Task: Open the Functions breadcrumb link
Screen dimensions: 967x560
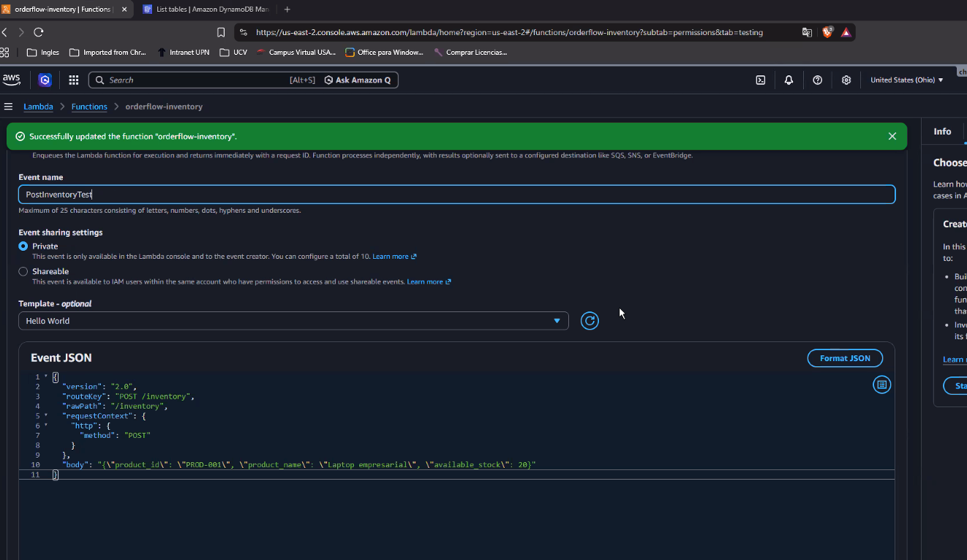Action: tap(89, 107)
